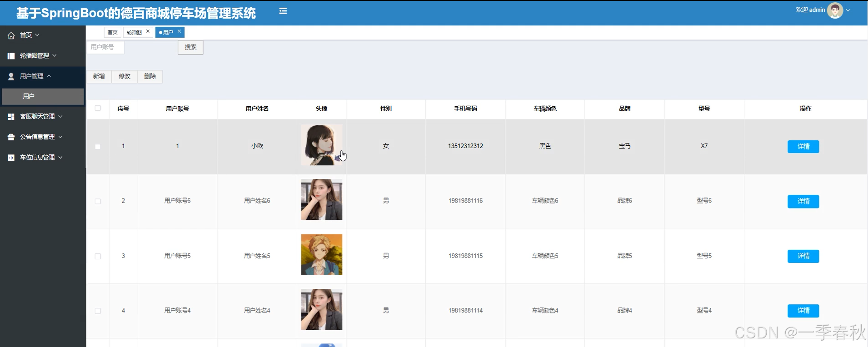Select the 用户 submenu item in sidebar
Image resolution: width=868 pixels, height=347 pixels.
43,96
